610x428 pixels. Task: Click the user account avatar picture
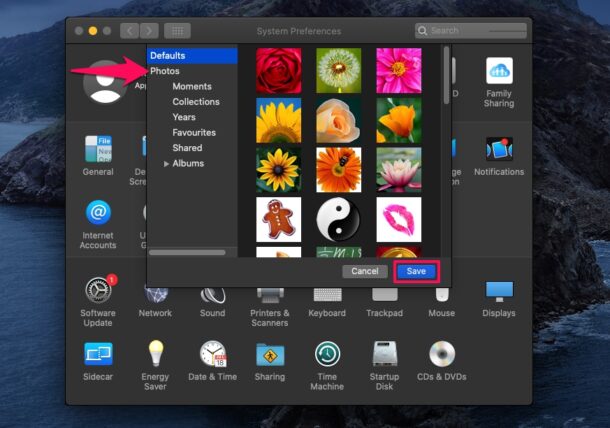[105, 82]
